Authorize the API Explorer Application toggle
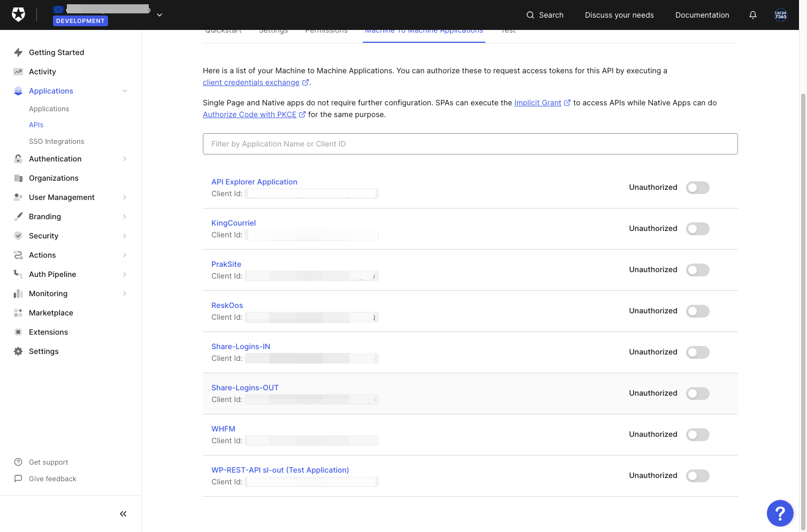The height and width of the screenshot is (532, 807). pos(698,188)
